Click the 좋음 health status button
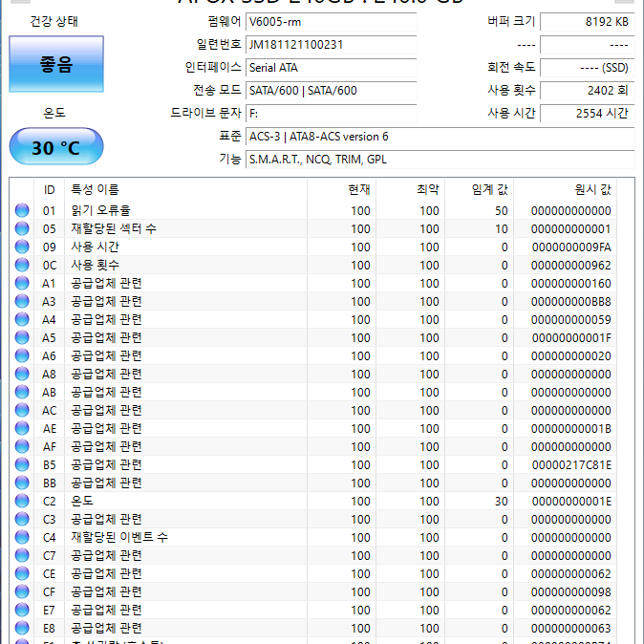 [x=56, y=64]
